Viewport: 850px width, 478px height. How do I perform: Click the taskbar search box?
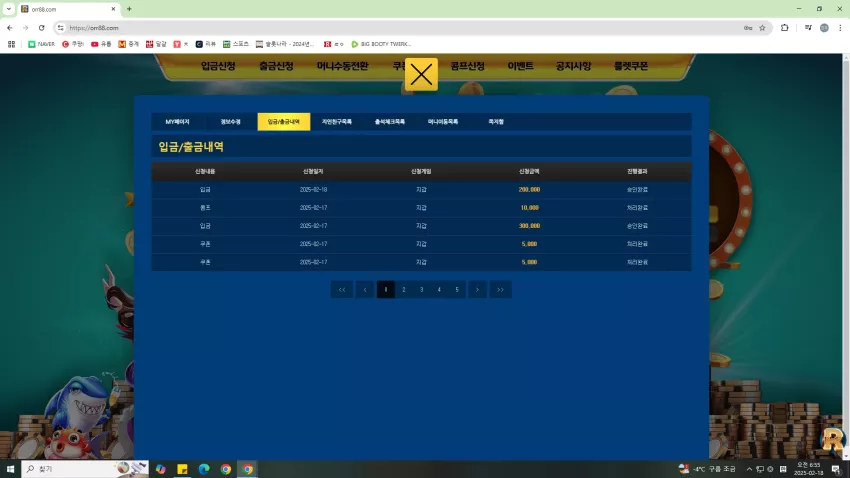coord(85,469)
